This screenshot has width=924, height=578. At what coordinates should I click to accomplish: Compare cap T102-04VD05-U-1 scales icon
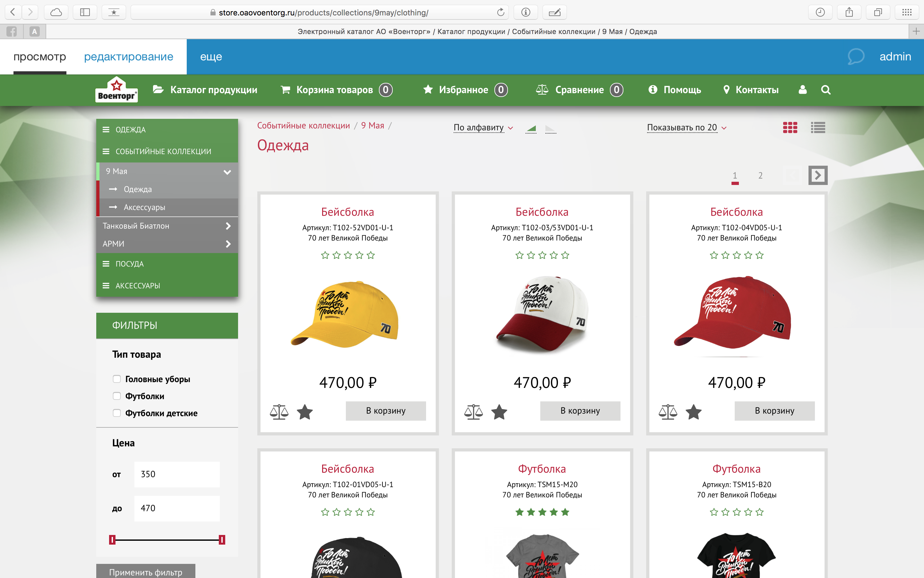(668, 412)
